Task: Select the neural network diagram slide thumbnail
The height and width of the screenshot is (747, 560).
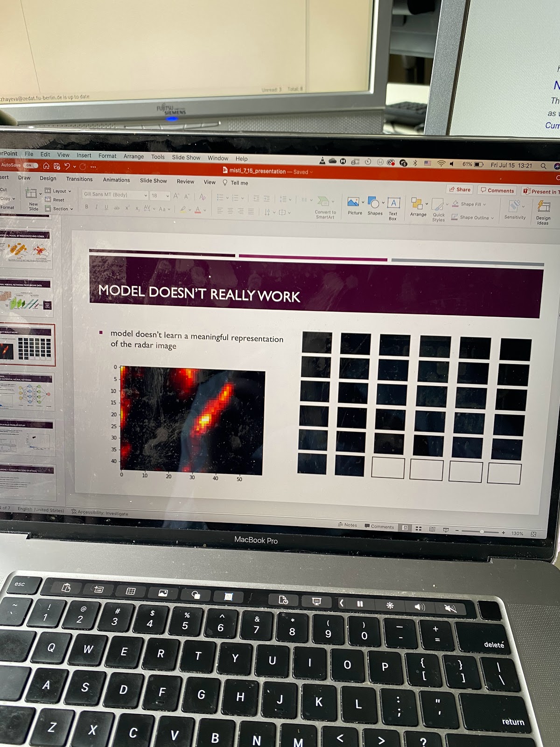Action: point(28,393)
